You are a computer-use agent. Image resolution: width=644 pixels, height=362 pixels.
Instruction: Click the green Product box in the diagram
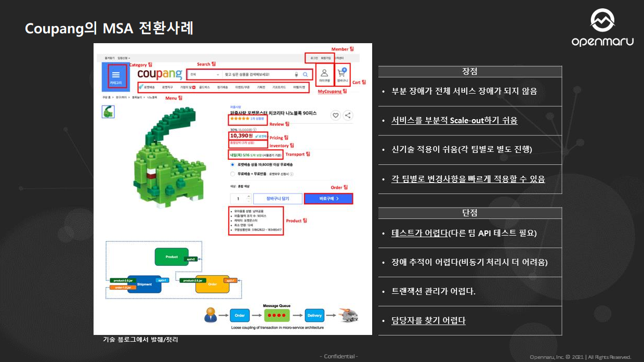pyautogui.click(x=172, y=257)
